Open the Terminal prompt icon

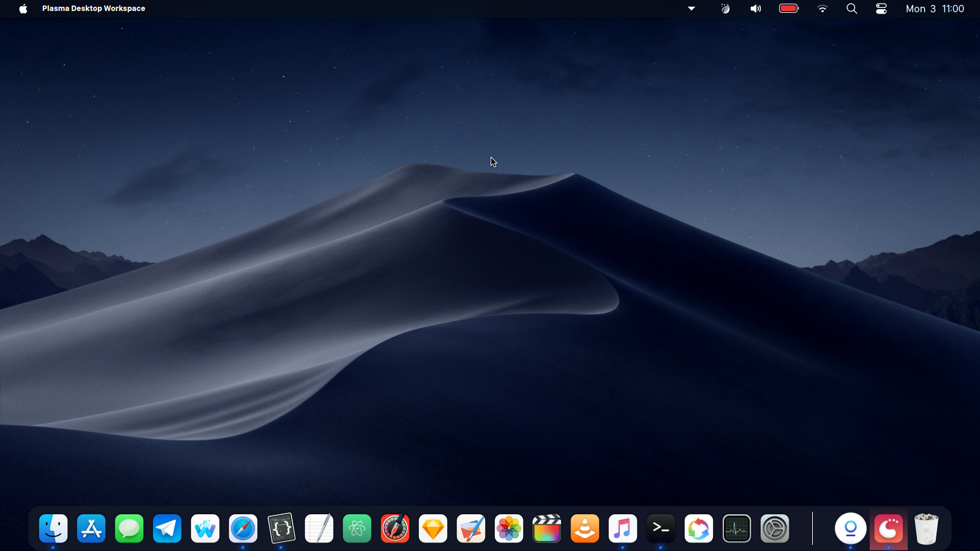(x=661, y=528)
